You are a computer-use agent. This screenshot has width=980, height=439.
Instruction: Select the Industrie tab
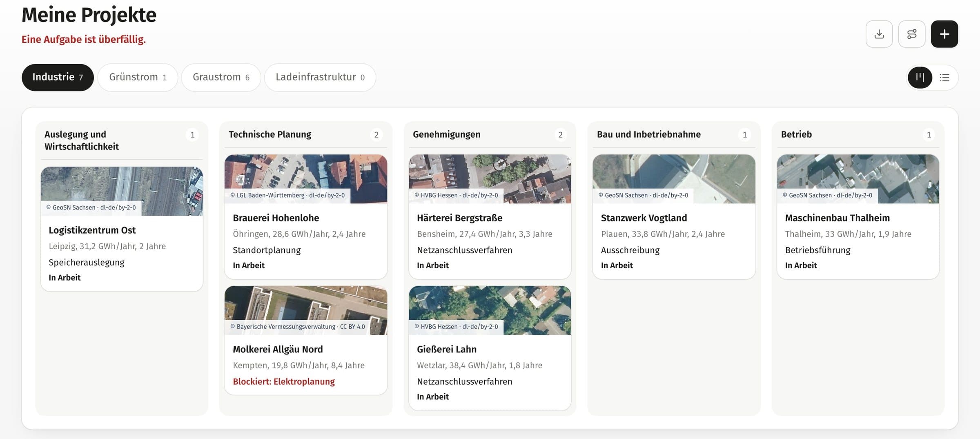(x=58, y=77)
